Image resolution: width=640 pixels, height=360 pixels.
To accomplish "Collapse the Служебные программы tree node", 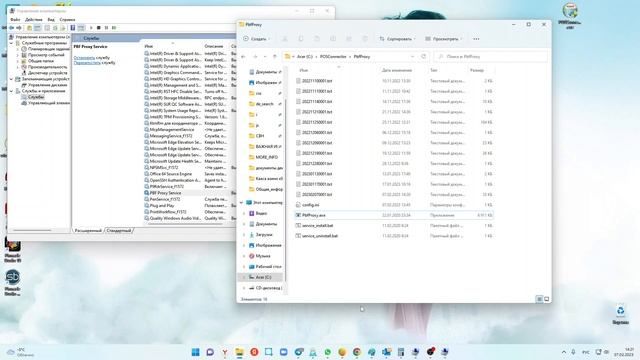I will (x=11, y=43).
